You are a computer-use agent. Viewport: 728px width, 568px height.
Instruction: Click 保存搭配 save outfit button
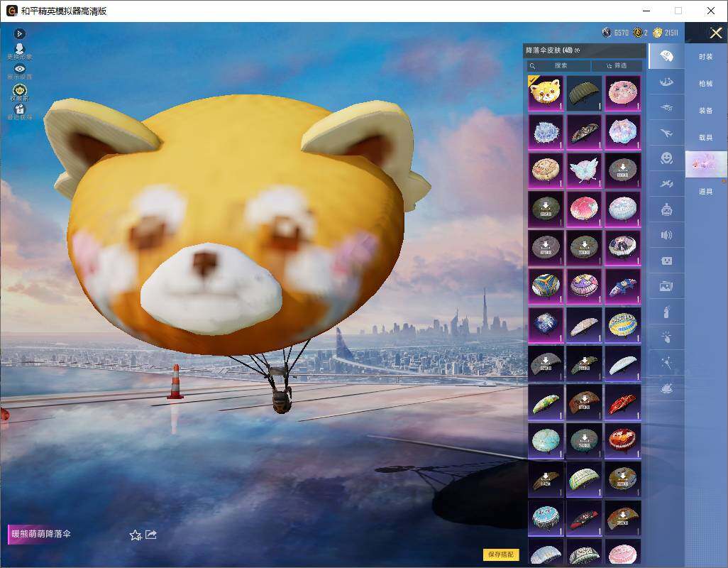pyautogui.click(x=501, y=554)
